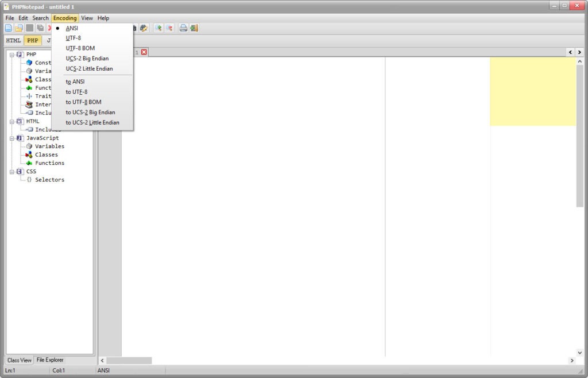Viewport: 588px width, 378px height.
Task: Click the HTML node icon in tree
Action: pos(20,121)
